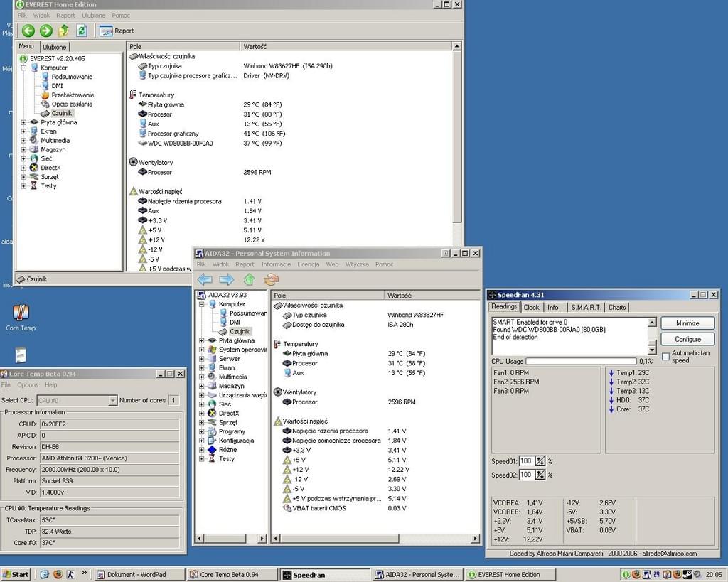This screenshot has height=582, width=728.
Task: Click the Minimize button in SpeedFan
Action: pos(687,323)
